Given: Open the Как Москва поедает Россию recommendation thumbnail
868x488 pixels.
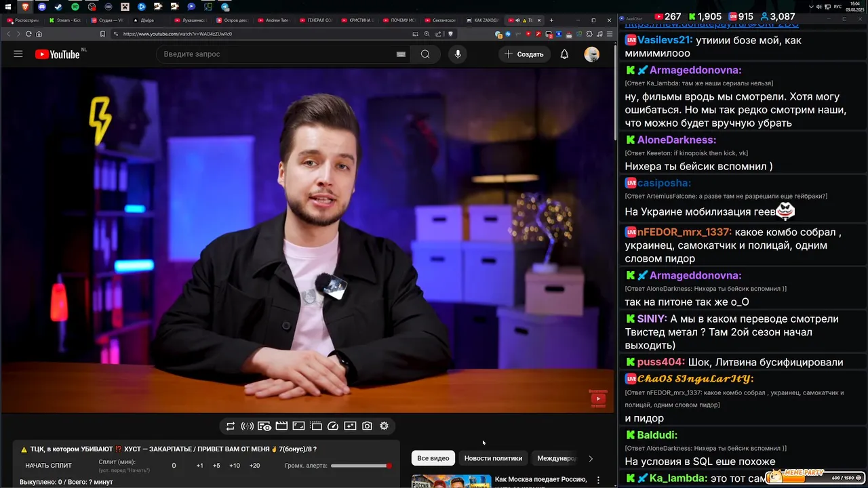Looking at the screenshot, I should pyautogui.click(x=451, y=481).
